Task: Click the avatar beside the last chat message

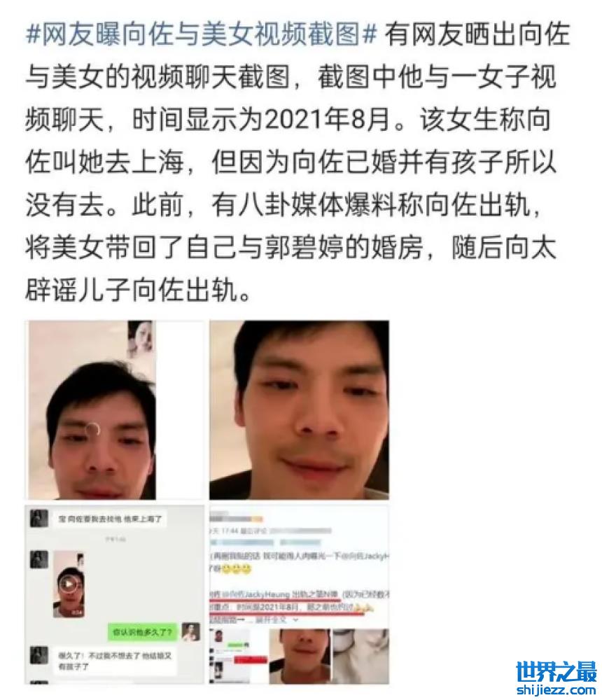Action: point(38,655)
